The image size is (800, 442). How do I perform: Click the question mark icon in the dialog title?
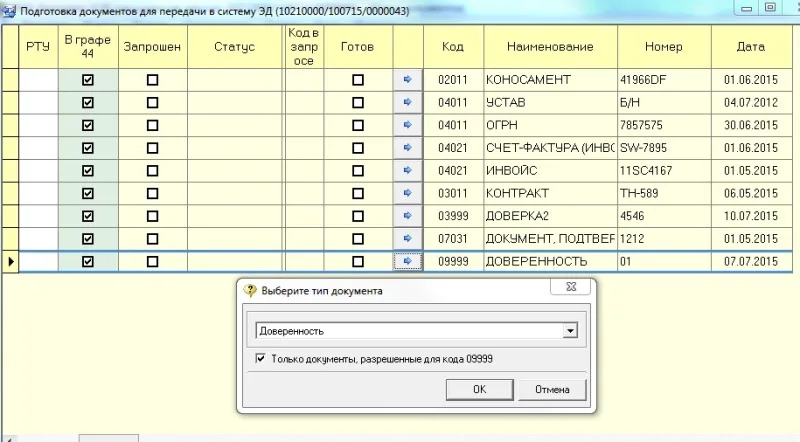pyautogui.click(x=250, y=290)
